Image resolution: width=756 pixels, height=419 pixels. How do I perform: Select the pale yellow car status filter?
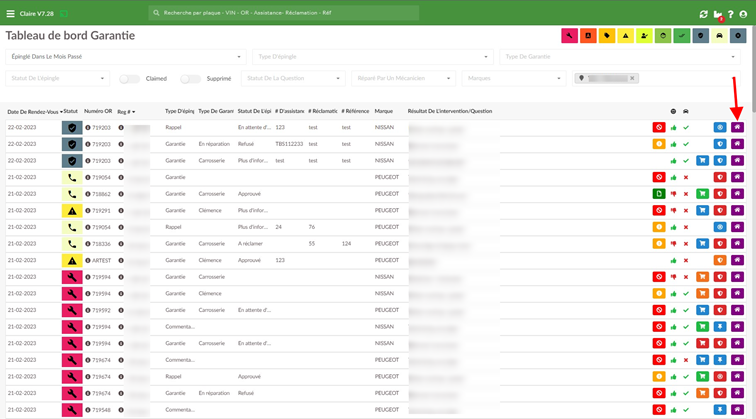click(719, 36)
